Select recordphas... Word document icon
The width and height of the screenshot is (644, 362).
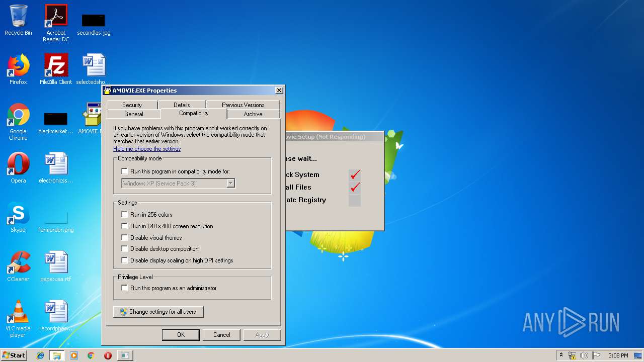(56, 316)
